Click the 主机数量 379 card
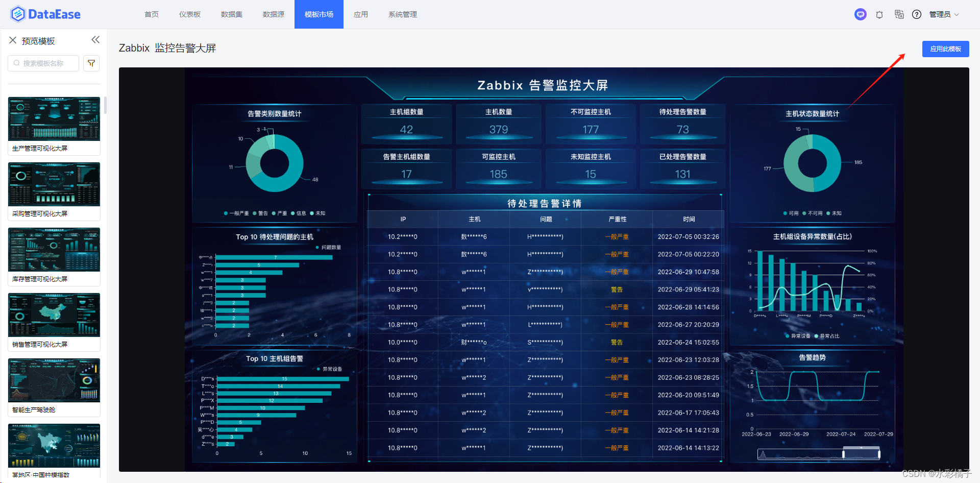980x483 pixels. tap(499, 124)
